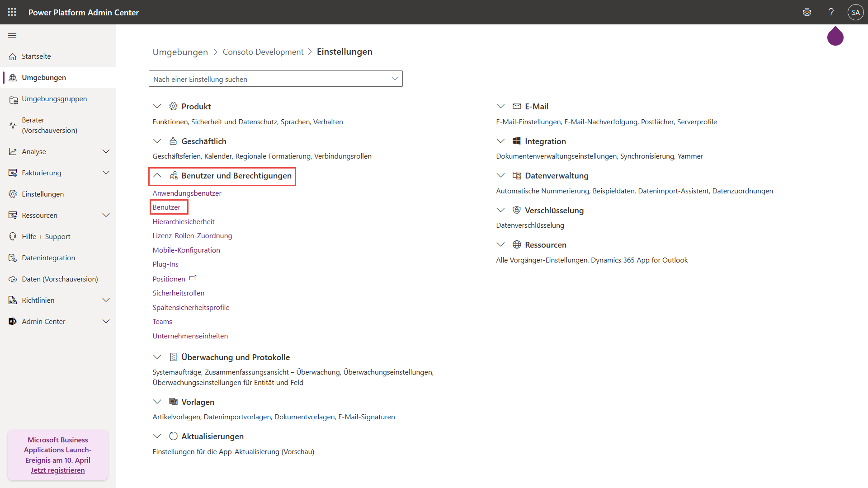Click the Produkt gear icon
The height and width of the screenshot is (488, 868).
click(173, 106)
